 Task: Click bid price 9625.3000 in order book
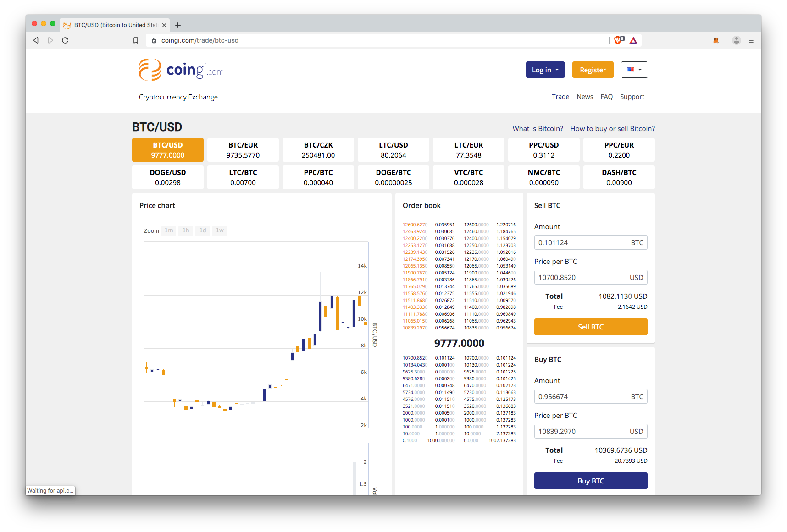(x=414, y=372)
